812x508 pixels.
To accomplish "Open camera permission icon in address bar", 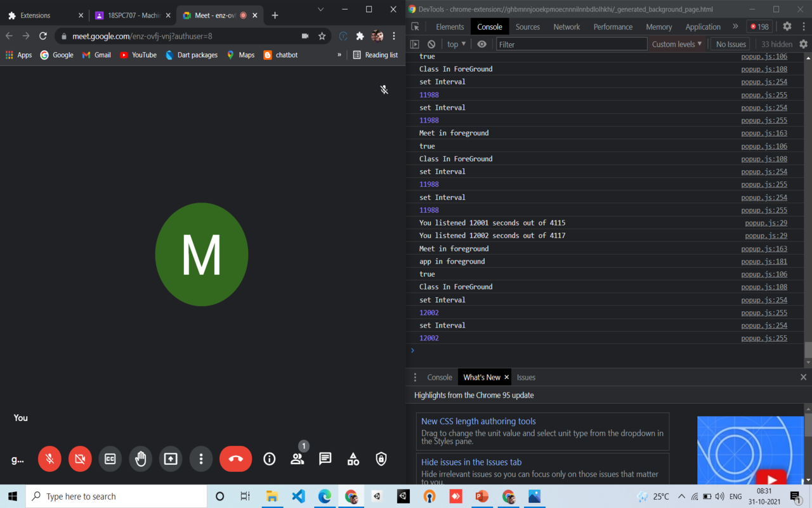I will [x=305, y=36].
